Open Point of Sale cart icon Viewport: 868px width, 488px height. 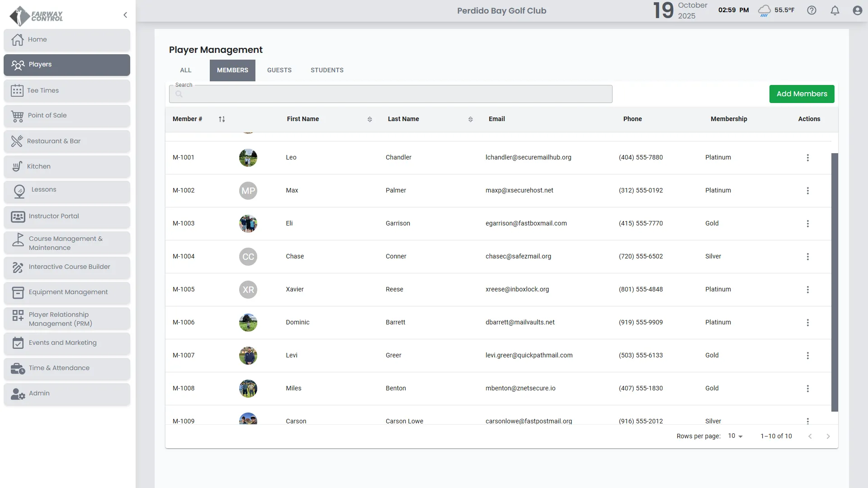click(17, 116)
